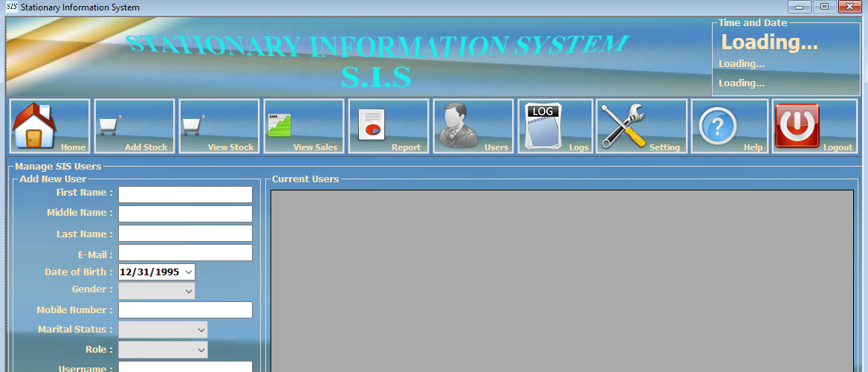This screenshot has width=868, height=372.
Task: Restore down the application window
Action: pyautogui.click(x=825, y=7)
